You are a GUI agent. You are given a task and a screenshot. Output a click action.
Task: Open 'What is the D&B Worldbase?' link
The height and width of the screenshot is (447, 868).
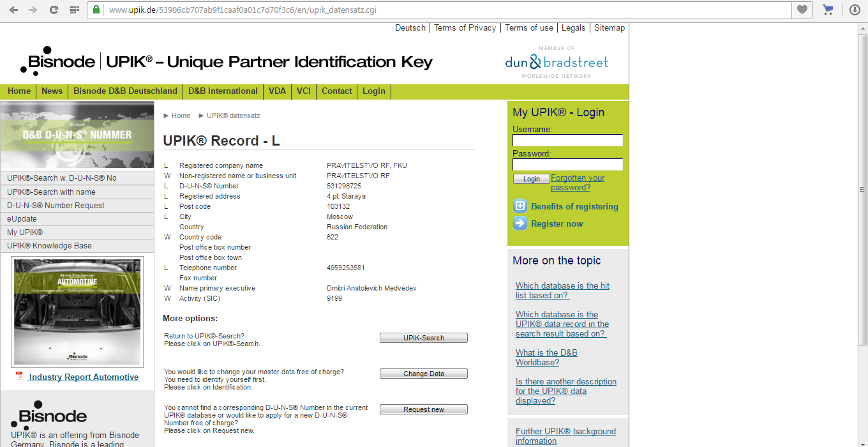546,358
